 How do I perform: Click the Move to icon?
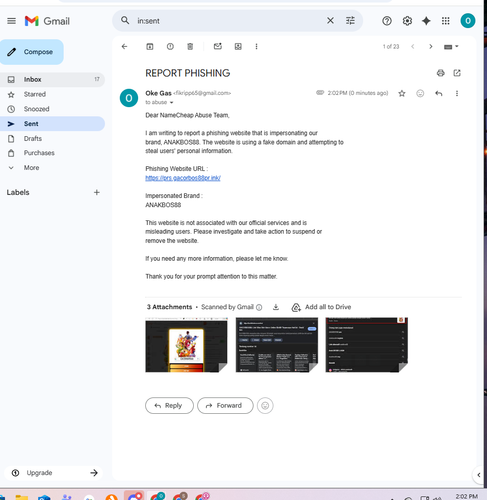tap(238, 46)
